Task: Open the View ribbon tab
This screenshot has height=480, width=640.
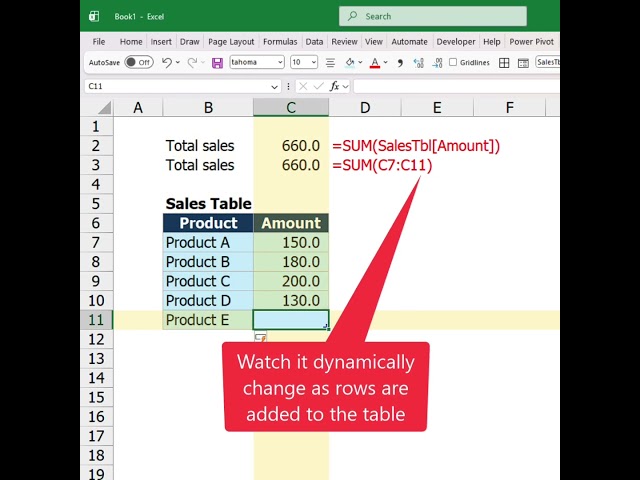Action: (x=373, y=42)
